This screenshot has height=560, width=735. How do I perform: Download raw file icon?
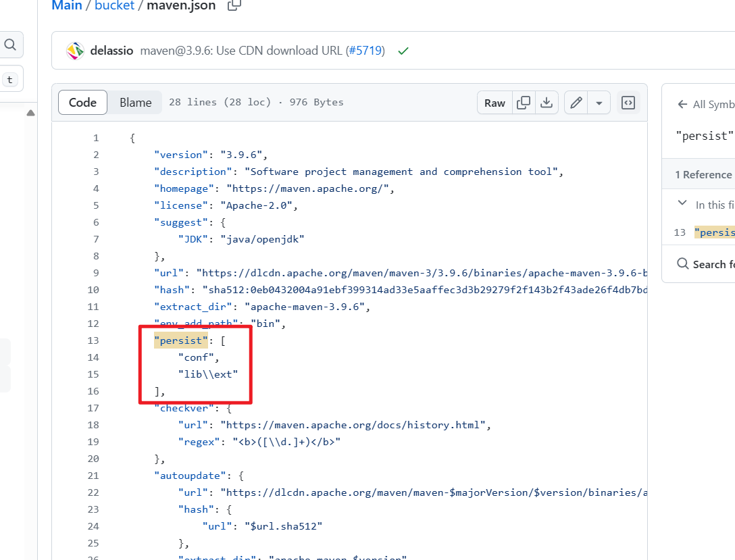pyautogui.click(x=547, y=103)
